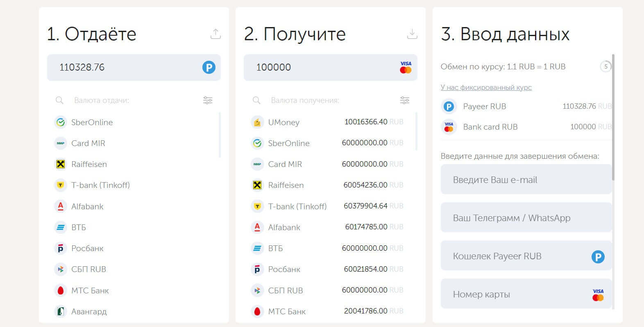Open filter settings for Валюта получения list
Screen dimensions: 644x327
(x=404, y=100)
